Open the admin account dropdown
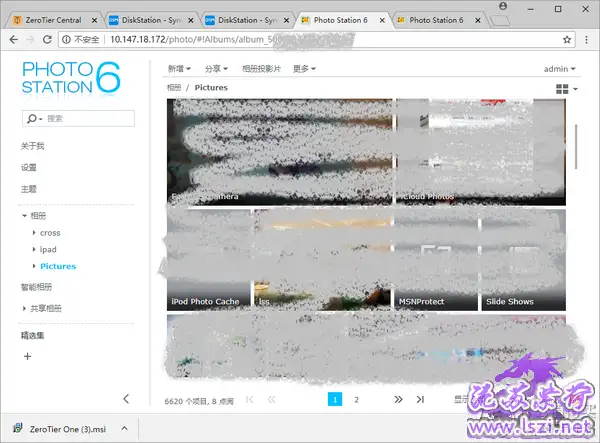The image size is (600, 443). 559,69
